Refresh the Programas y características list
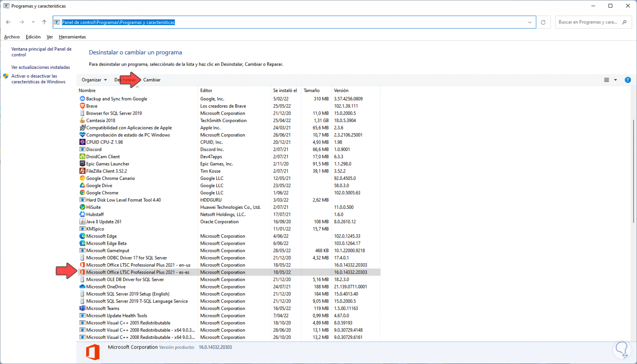 543,22
